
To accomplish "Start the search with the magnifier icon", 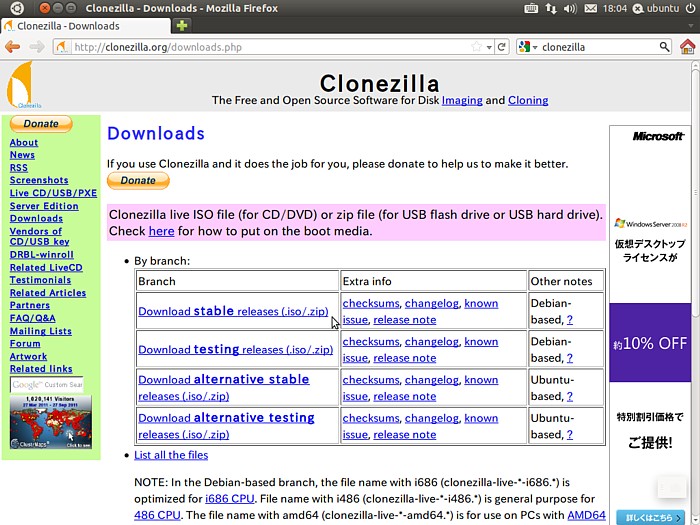I will 664,47.
